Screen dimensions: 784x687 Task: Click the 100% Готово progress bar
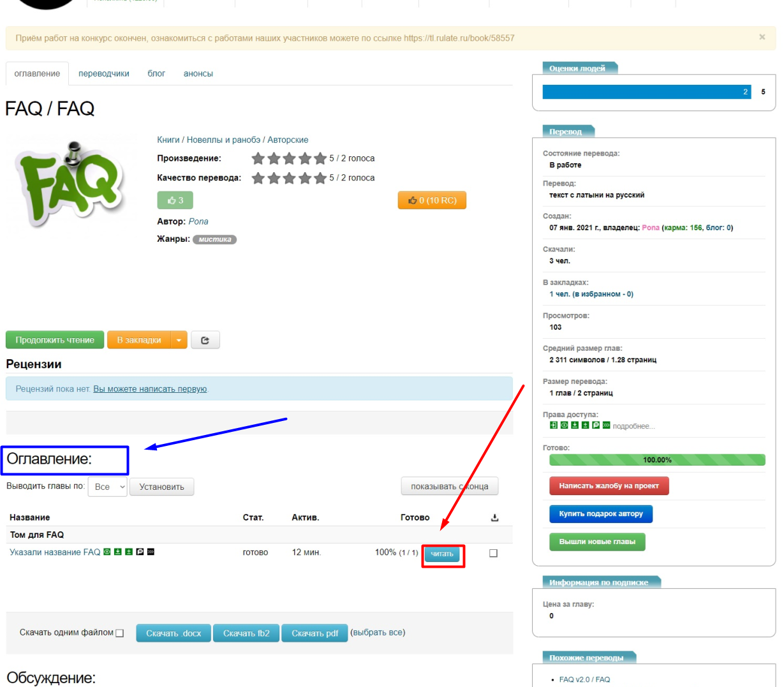click(656, 460)
